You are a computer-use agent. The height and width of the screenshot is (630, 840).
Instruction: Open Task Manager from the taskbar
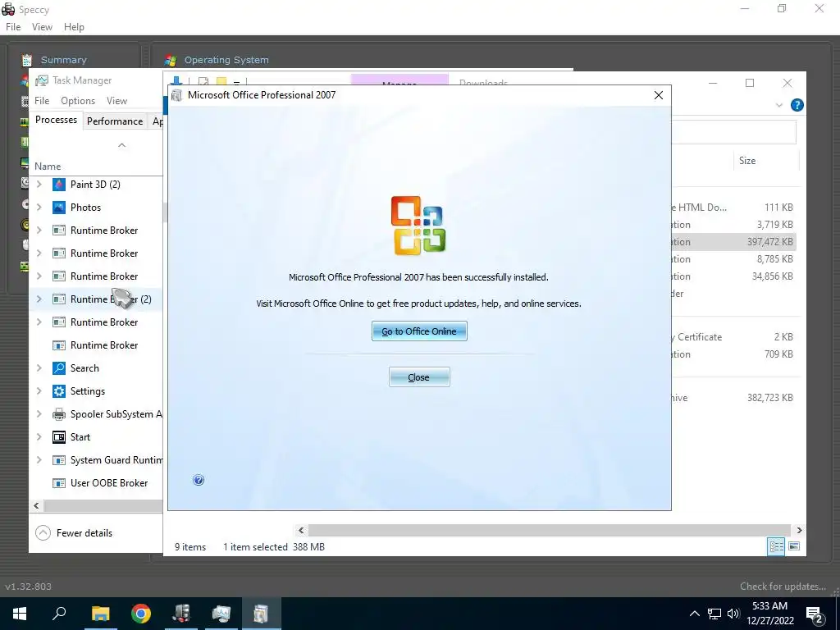pos(221,614)
